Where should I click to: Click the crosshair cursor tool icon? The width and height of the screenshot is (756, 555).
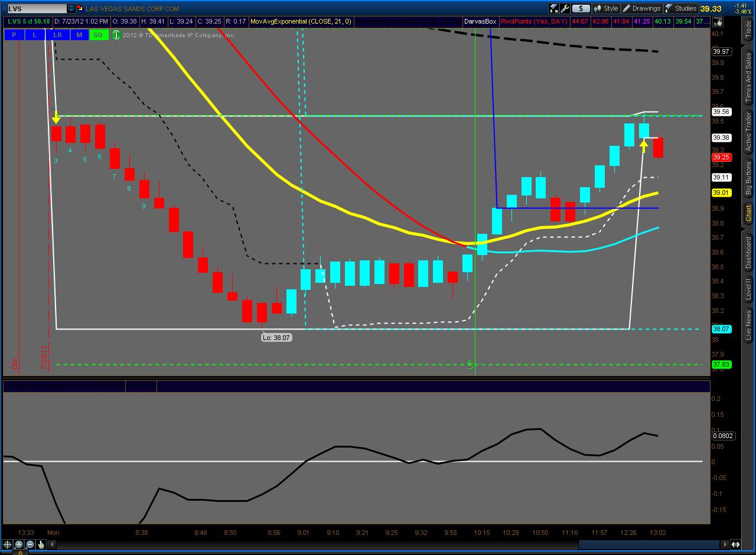[8, 544]
